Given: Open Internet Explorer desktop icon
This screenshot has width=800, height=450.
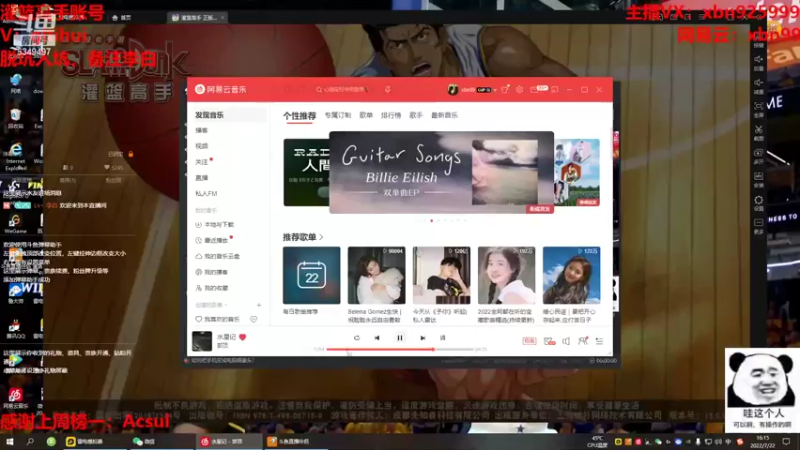Looking at the screenshot, I should click(15, 156).
